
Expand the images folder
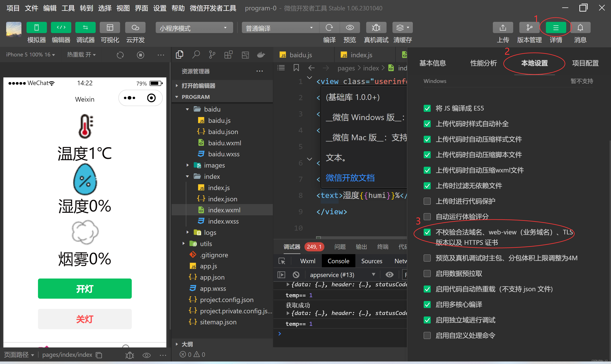[214, 165]
